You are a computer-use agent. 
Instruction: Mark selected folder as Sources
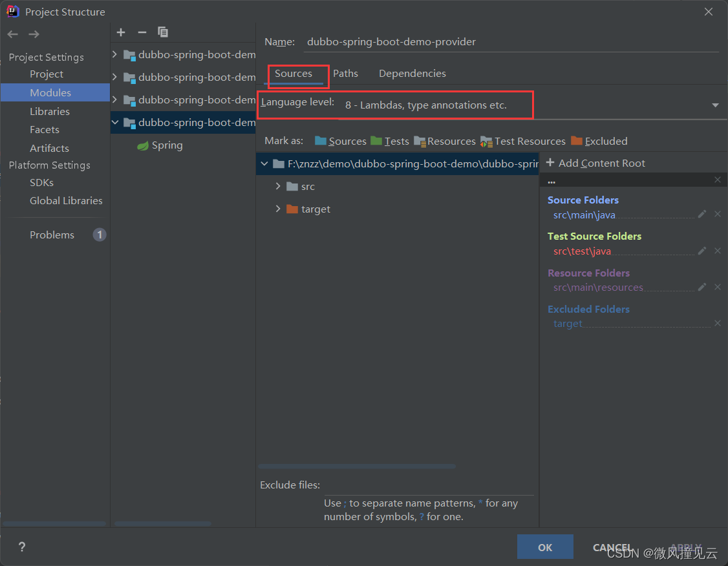coord(347,141)
